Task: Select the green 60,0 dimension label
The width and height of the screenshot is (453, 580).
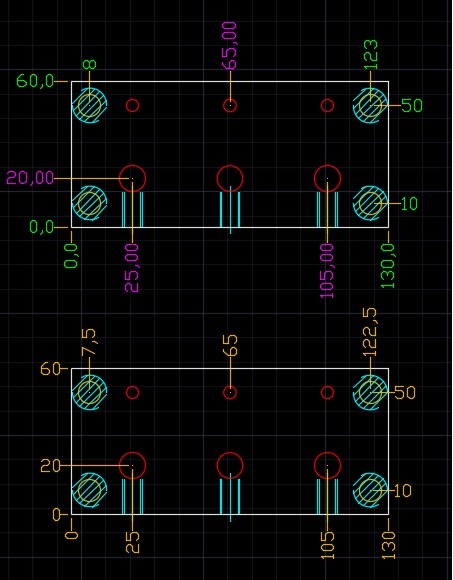Action: pyautogui.click(x=35, y=81)
